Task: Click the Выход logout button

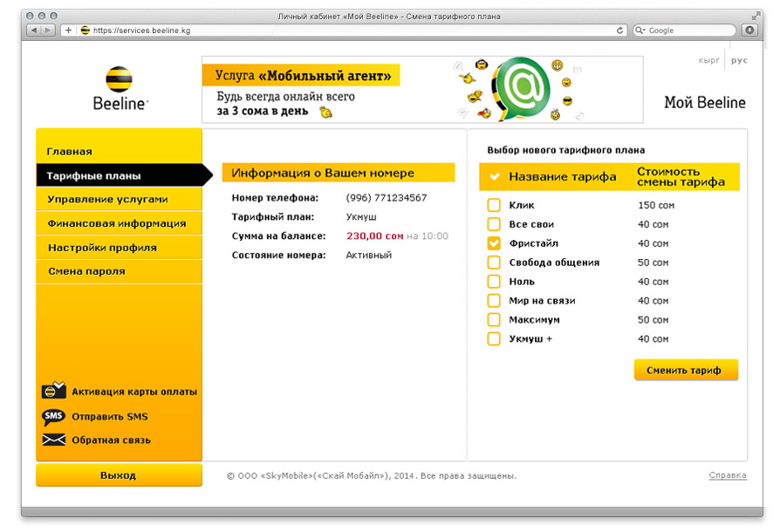Action: pyautogui.click(x=119, y=475)
